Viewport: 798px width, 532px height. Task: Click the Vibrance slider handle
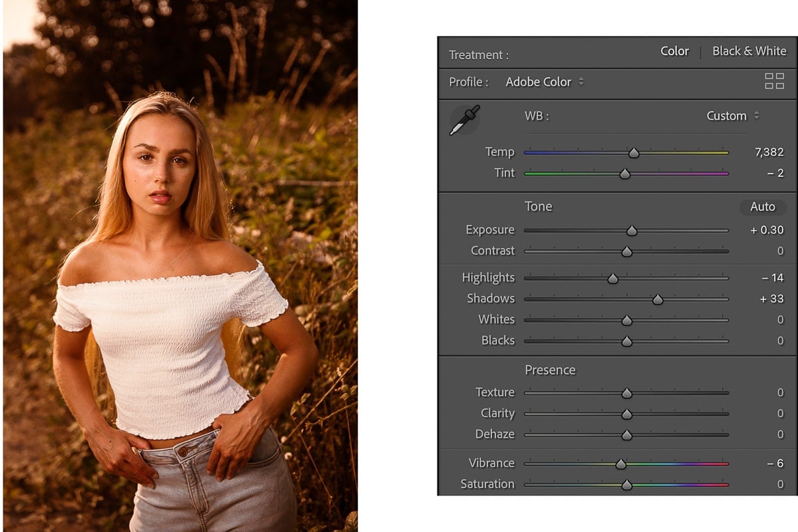(621, 464)
